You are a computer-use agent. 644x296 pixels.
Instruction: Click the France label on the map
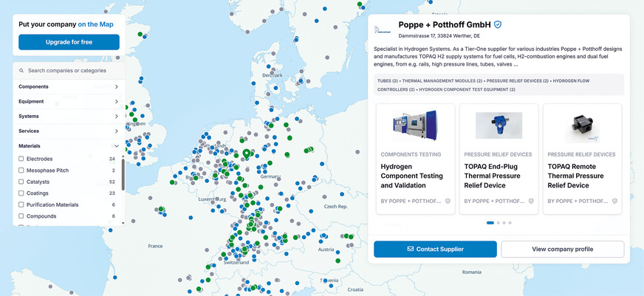(155, 246)
